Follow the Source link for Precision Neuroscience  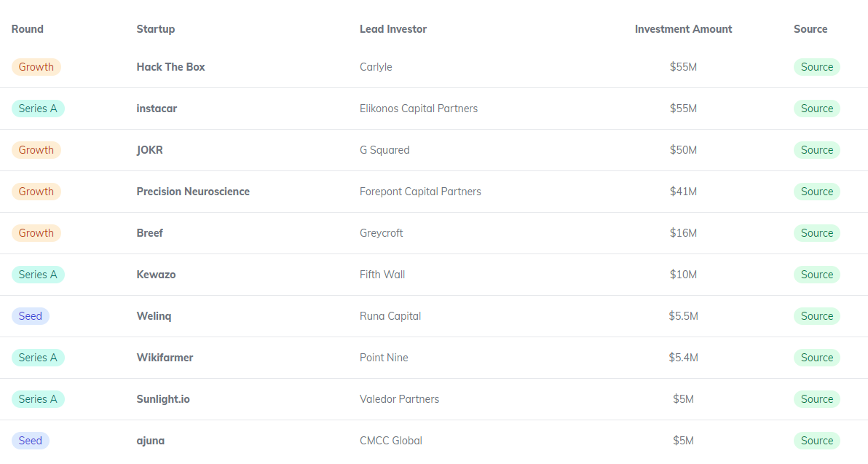816,192
